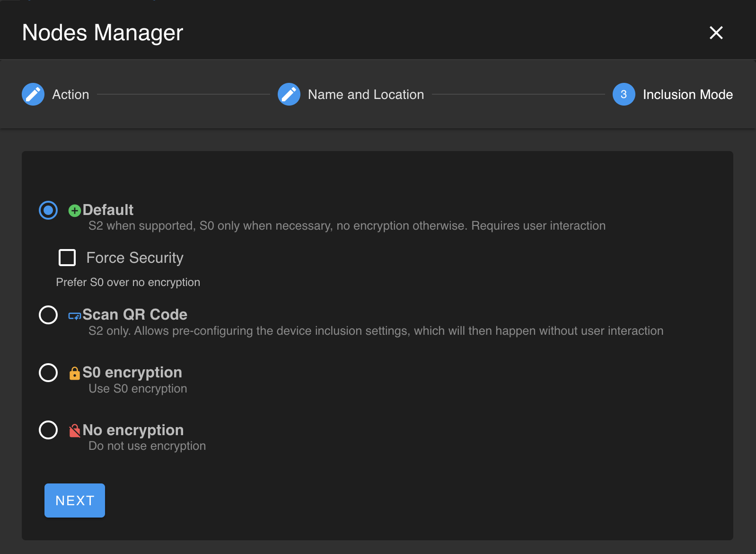Viewport: 756px width, 554px height.
Task: Close the Nodes Manager dialog
Action: tap(716, 33)
